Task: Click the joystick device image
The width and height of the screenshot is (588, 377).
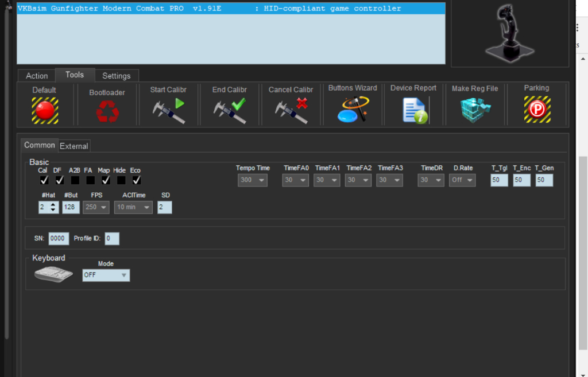Action: [x=509, y=33]
